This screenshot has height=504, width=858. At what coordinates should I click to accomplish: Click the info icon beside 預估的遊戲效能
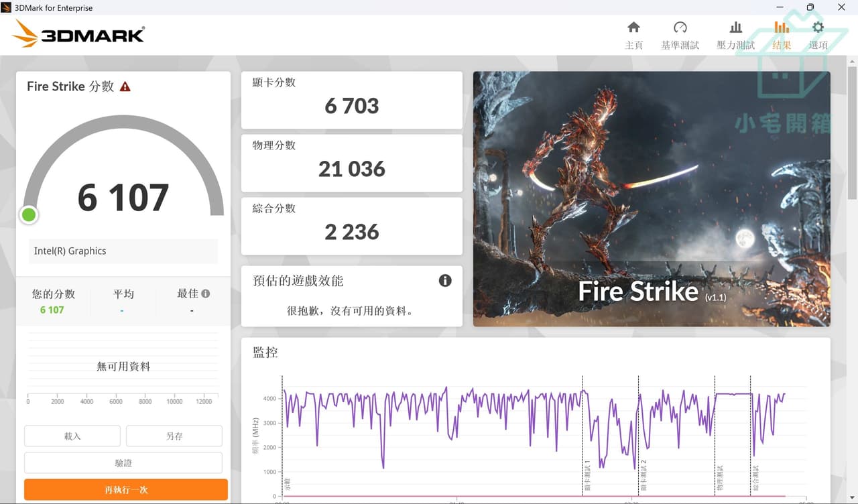point(445,281)
